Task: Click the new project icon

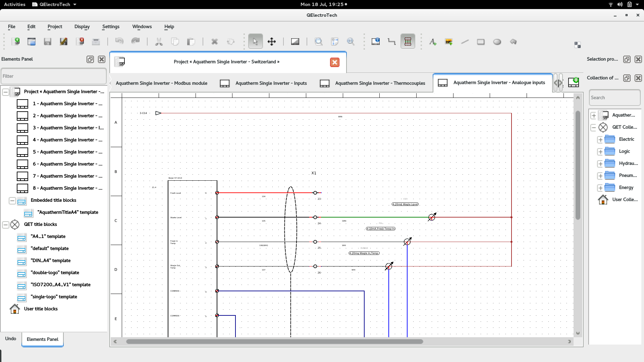Action: (x=15, y=42)
